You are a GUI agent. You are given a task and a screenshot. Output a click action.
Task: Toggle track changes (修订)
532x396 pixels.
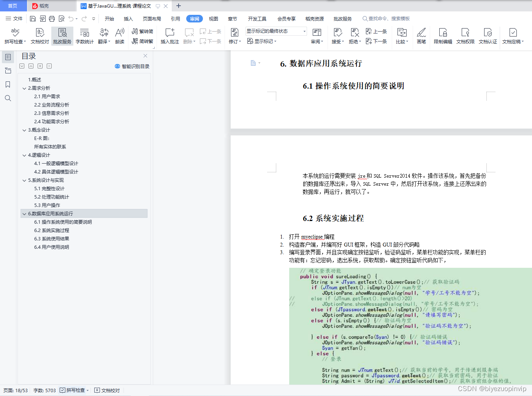[x=235, y=36]
